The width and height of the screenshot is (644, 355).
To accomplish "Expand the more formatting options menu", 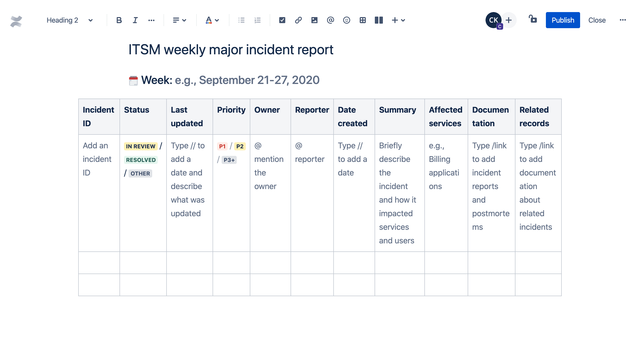I will click(x=152, y=20).
